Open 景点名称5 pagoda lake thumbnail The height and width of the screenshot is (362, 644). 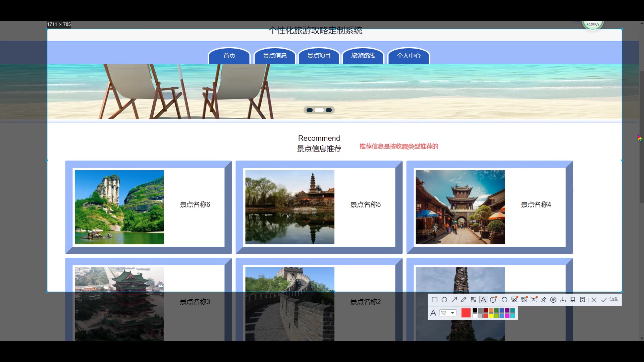tap(290, 207)
